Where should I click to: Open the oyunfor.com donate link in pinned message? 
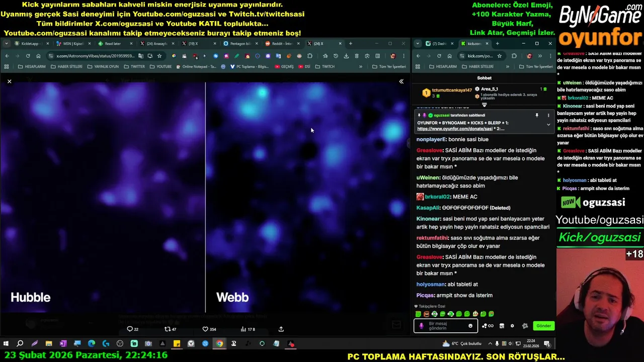tap(454, 129)
